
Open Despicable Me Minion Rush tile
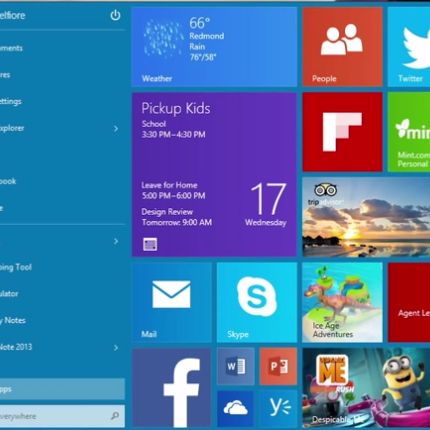pos(366,388)
